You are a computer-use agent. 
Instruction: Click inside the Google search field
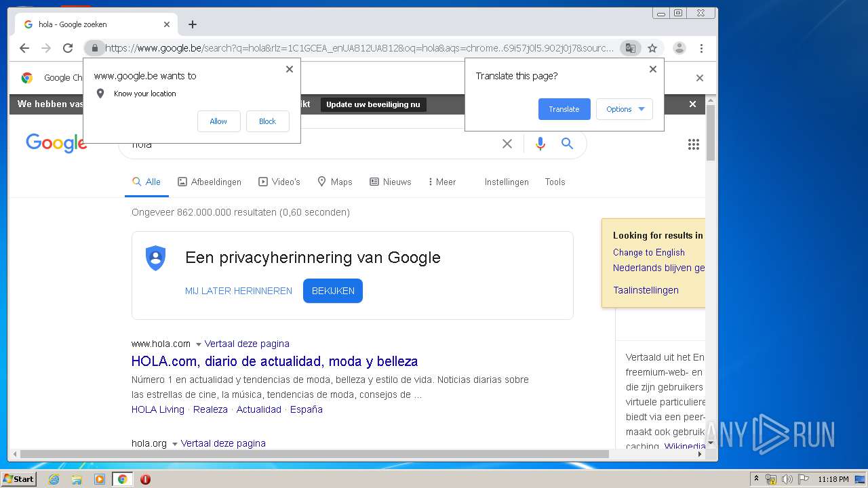point(312,144)
